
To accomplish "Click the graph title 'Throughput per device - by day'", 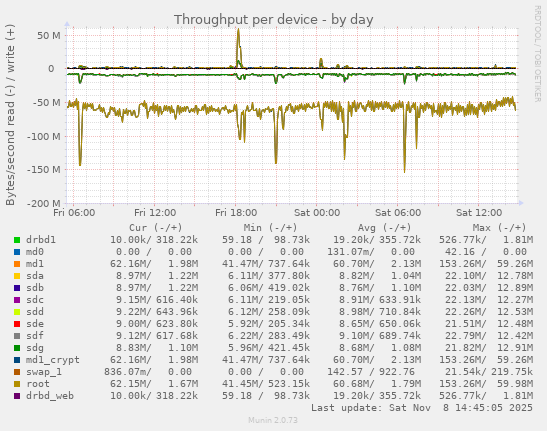I will (x=274, y=20).
